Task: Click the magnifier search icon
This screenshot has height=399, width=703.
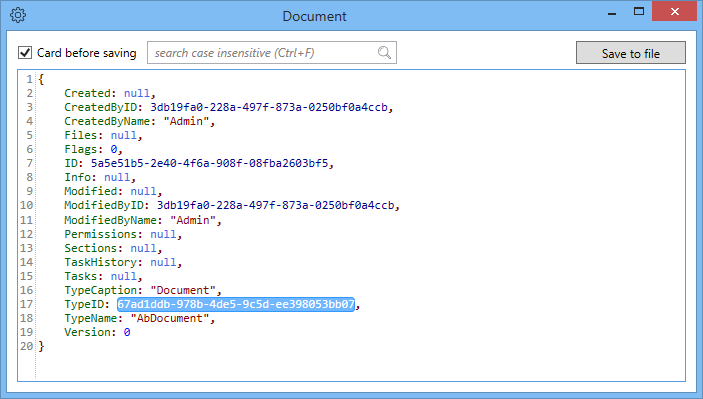Action: point(384,52)
